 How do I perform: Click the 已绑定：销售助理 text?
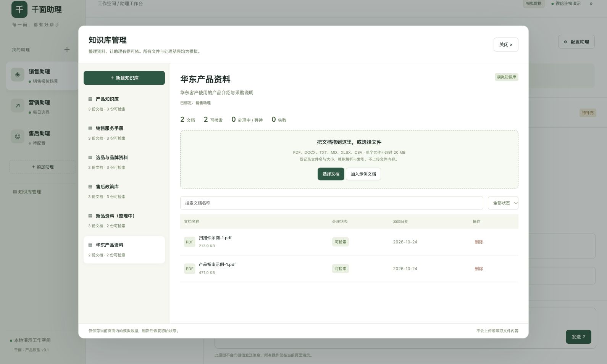(x=195, y=103)
